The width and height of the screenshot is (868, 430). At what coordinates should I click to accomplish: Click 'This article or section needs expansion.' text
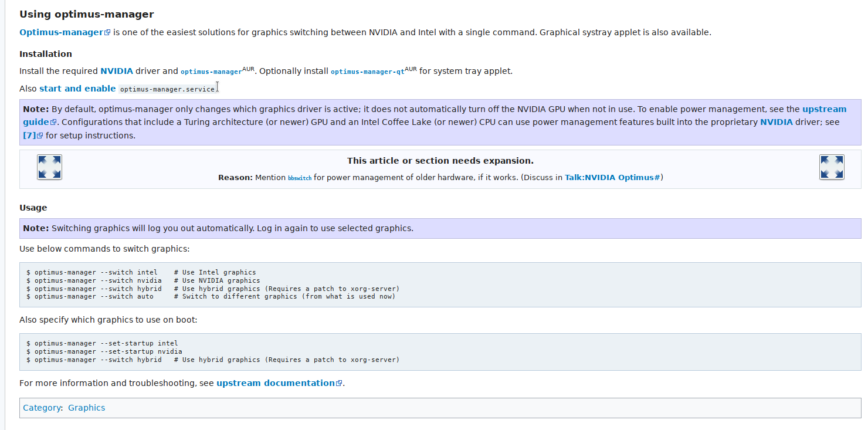[x=440, y=161]
